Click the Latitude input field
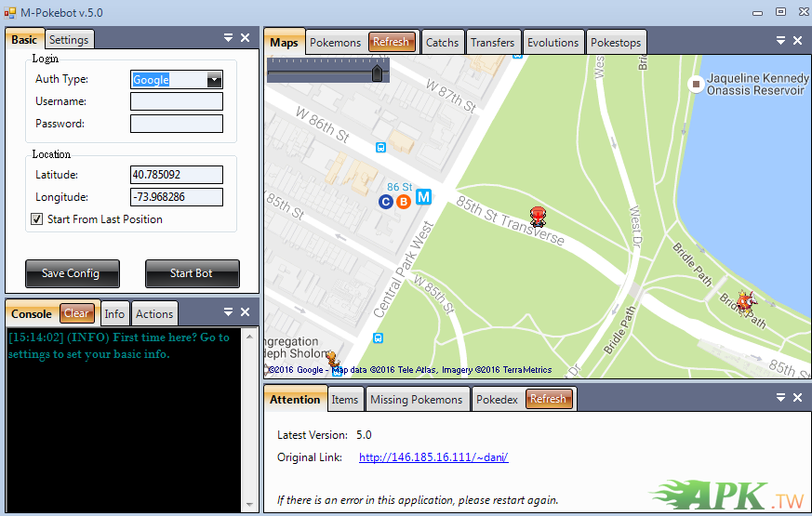812x516 pixels. click(177, 175)
